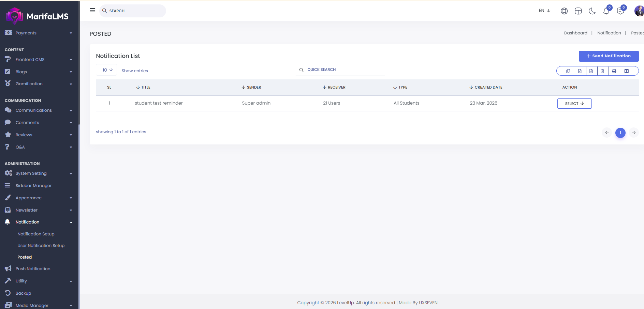Viewport: 644px width, 309px height.
Task: Click the copy to clipboard export icon
Action: point(568,71)
